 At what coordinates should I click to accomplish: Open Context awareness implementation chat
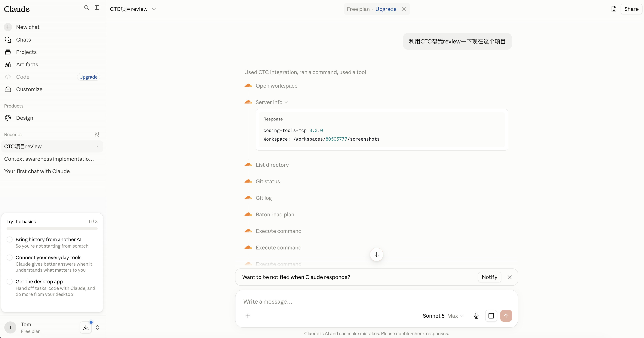[x=52, y=159]
